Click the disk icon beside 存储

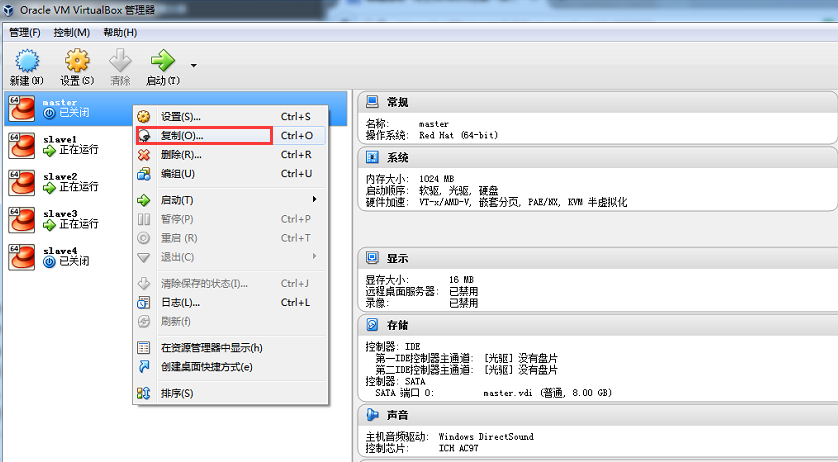[x=372, y=325]
